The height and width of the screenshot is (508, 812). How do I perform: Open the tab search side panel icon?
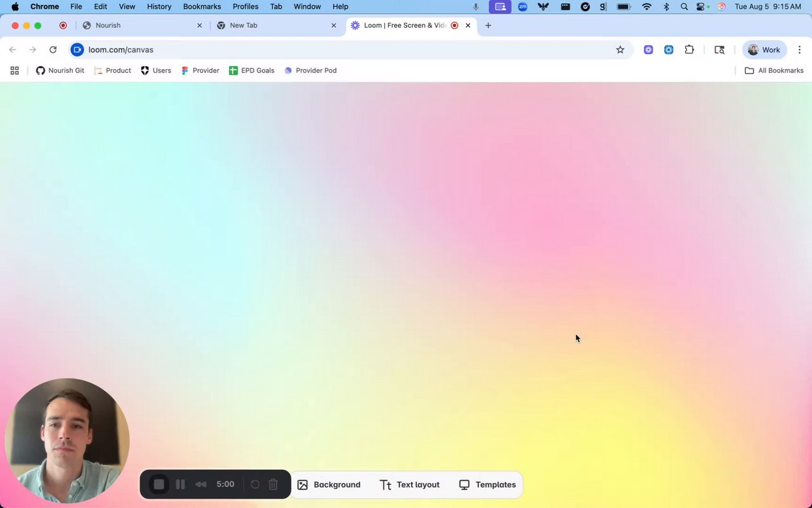[719, 50]
